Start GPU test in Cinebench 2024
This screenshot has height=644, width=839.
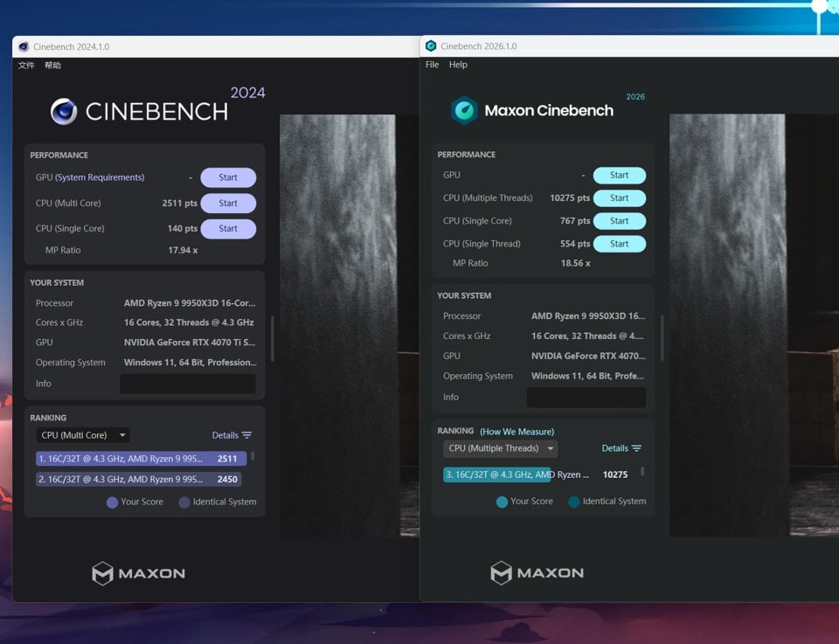point(228,177)
